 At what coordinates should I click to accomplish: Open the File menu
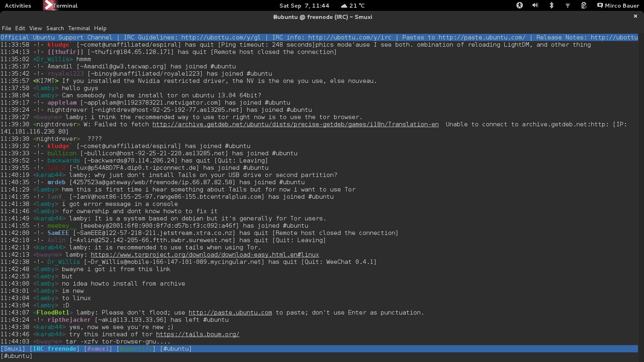[6, 28]
